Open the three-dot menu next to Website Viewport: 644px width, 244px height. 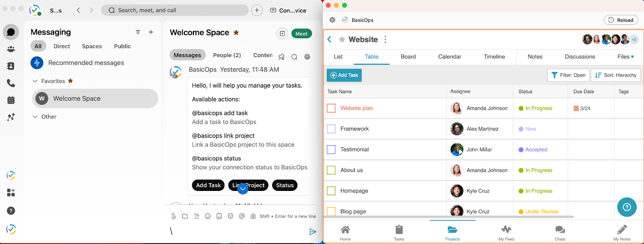tap(385, 39)
